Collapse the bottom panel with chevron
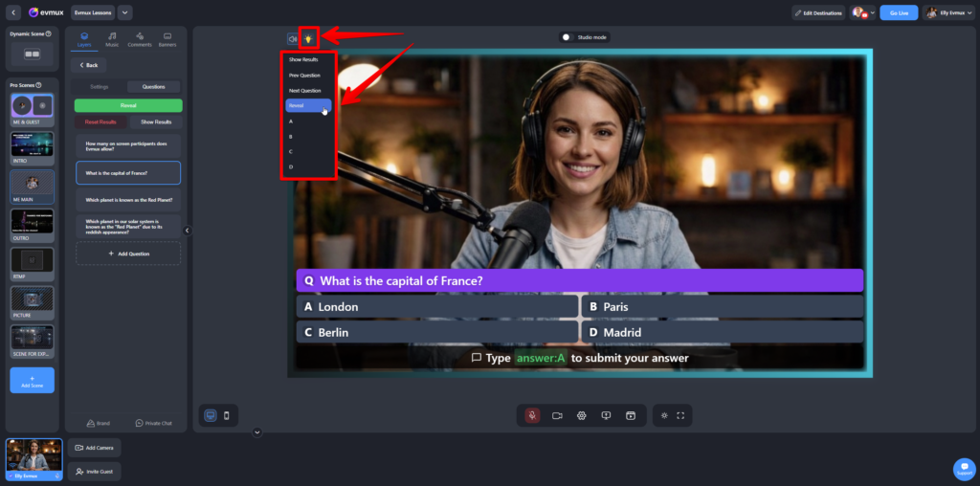 pos(257,432)
